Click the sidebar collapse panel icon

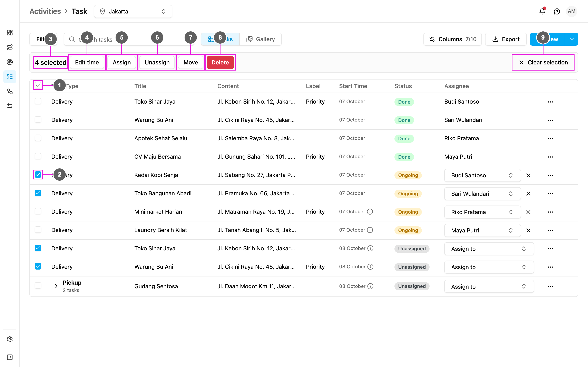click(x=10, y=357)
